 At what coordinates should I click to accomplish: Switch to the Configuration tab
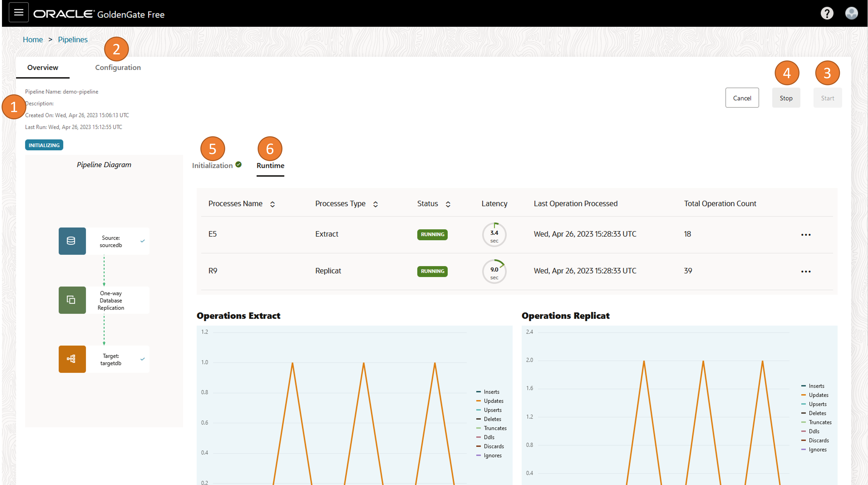tap(118, 67)
